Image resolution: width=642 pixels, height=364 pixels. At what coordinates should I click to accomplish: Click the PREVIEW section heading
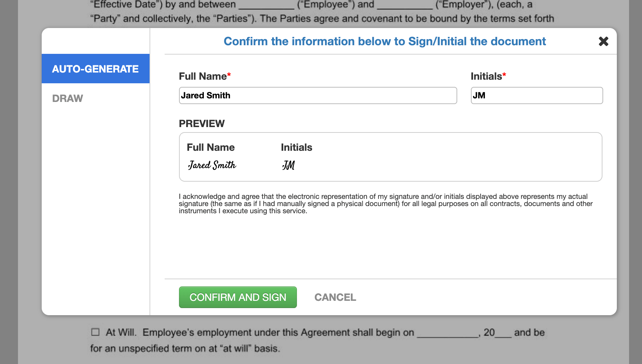(202, 123)
